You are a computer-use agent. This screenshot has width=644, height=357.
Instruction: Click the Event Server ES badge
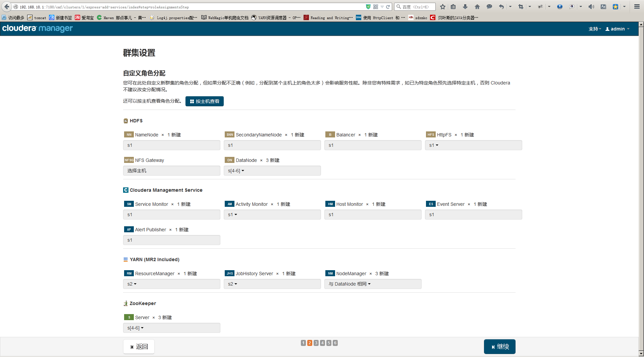tap(431, 204)
